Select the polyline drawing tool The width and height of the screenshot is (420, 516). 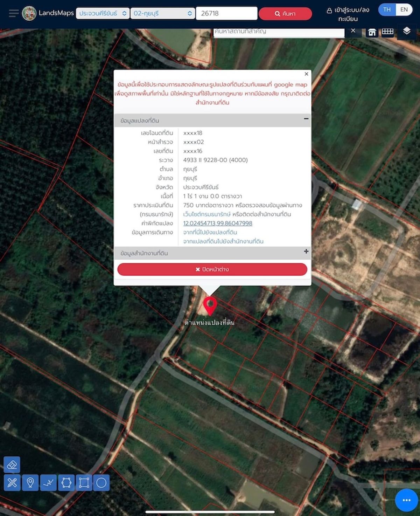click(48, 483)
